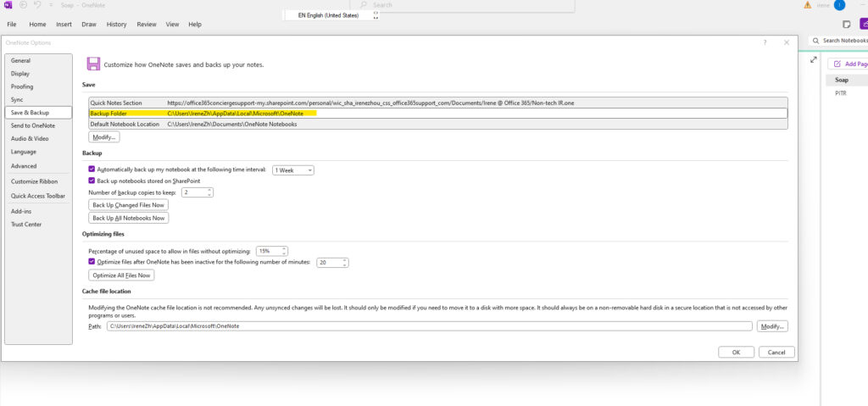
Task: Select the Customize Ribbon category
Action: [38, 181]
